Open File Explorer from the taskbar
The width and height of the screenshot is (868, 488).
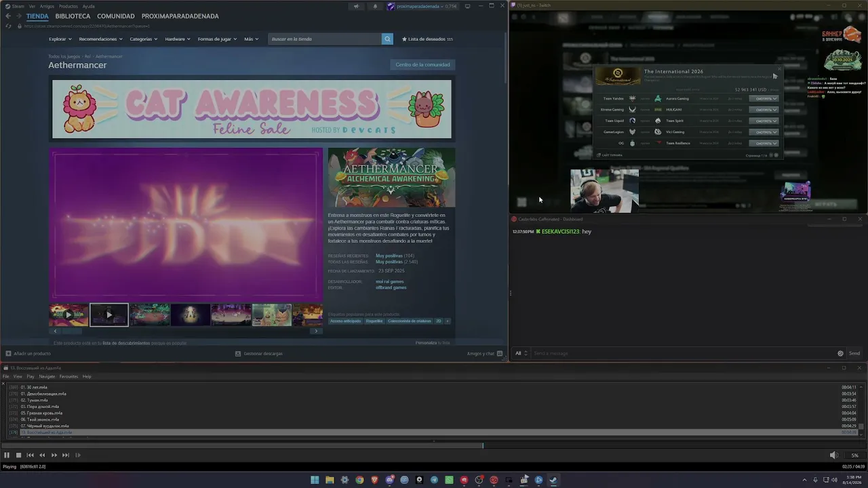(x=330, y=480)
